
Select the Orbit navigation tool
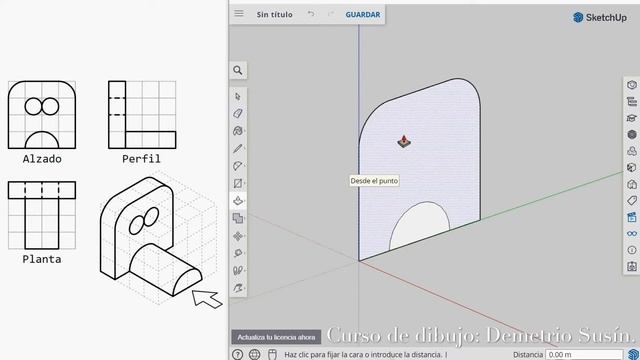tap(238, 288)
